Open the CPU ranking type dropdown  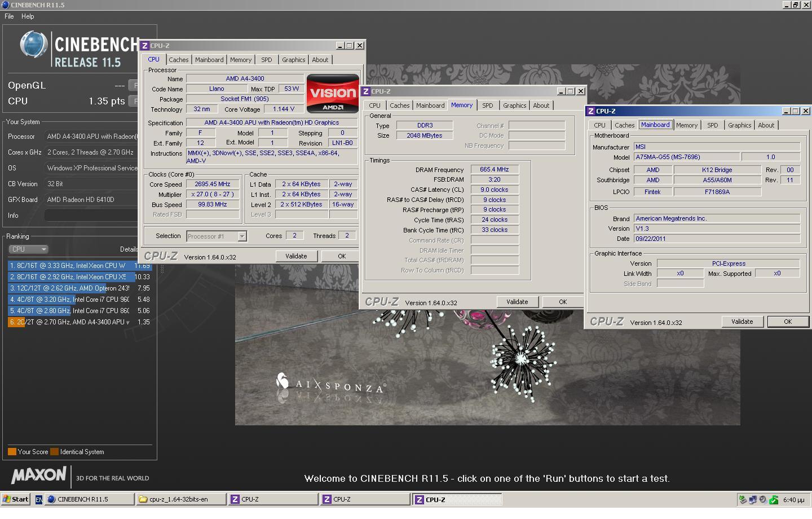[28, 249]
